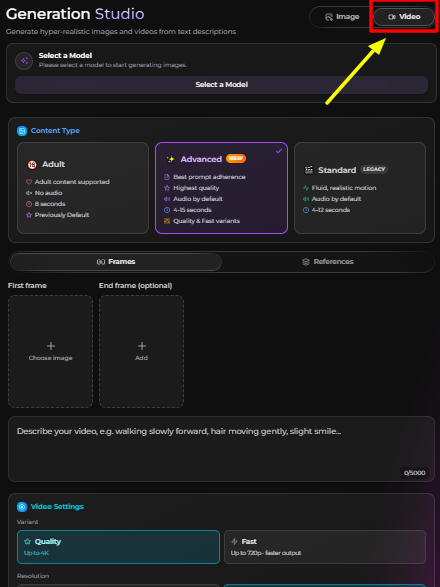The image size is (440, 587).
Task: Click 'Please select a model' hint text
Action: [x=113, y=65]
